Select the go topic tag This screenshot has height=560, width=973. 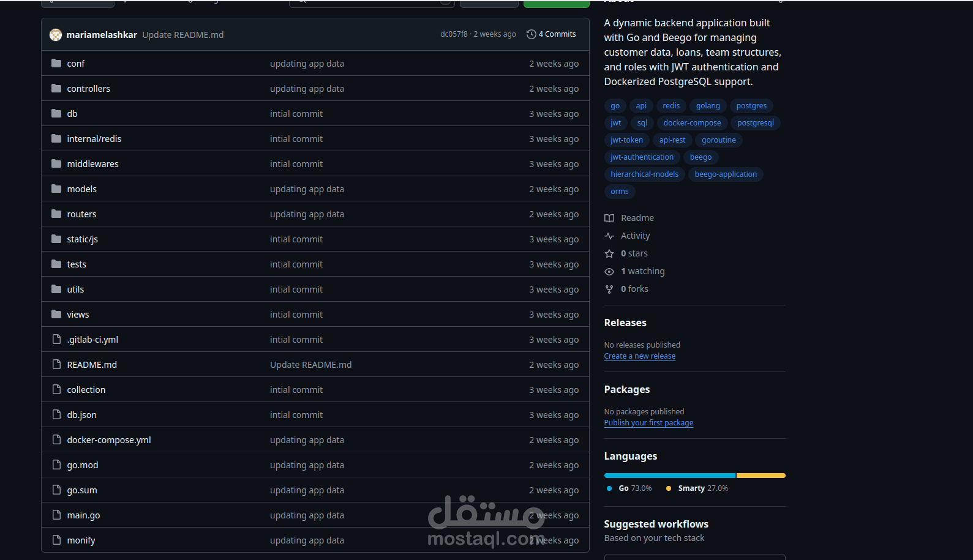(615, 106)
